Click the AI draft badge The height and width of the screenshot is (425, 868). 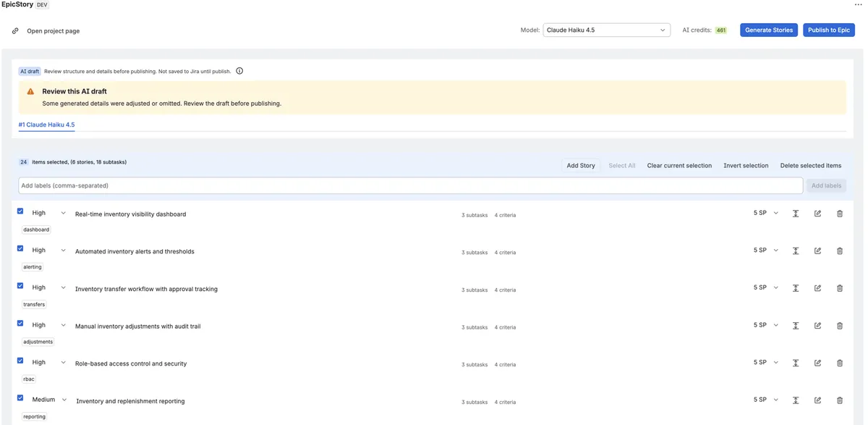(30, 72)
